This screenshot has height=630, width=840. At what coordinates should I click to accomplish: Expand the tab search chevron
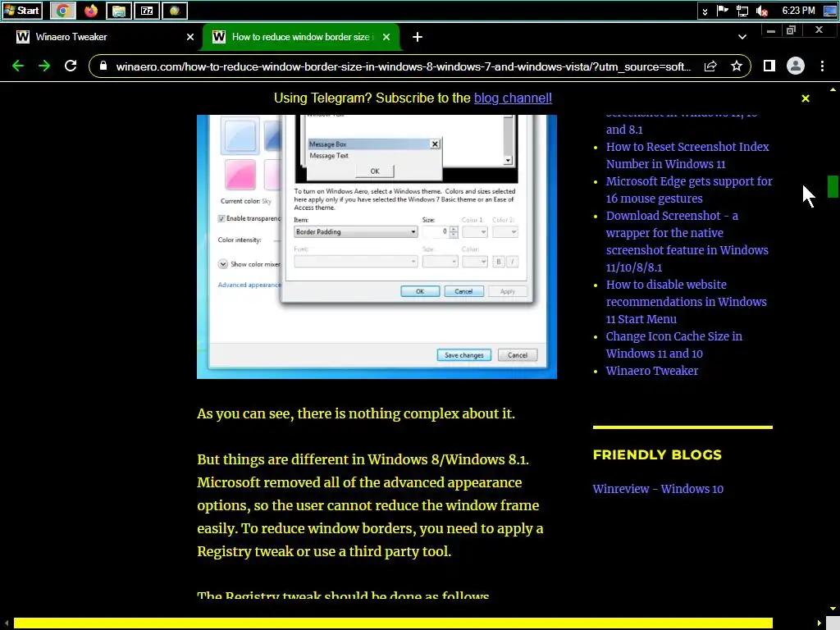tap(742, 37)
